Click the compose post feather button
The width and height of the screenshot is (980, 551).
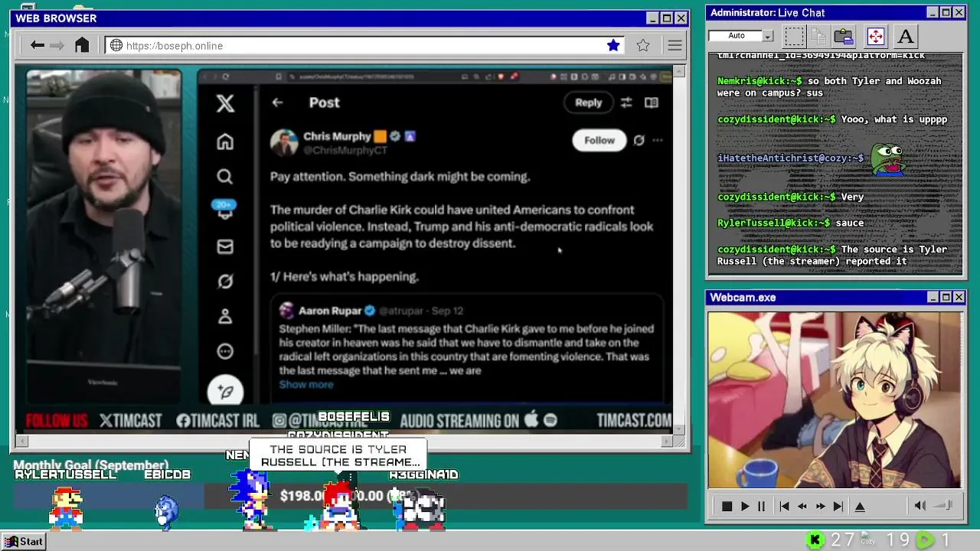(x=225, y=392)
